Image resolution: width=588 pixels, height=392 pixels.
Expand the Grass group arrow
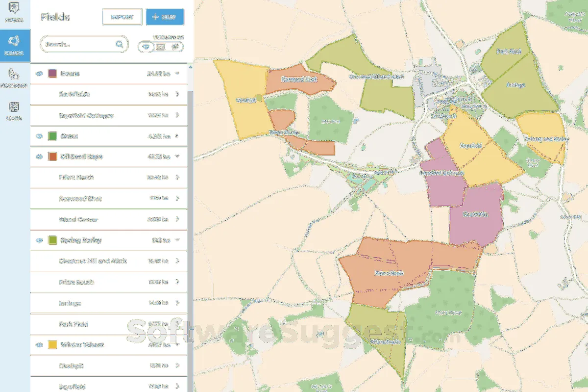tap(177, 136)
